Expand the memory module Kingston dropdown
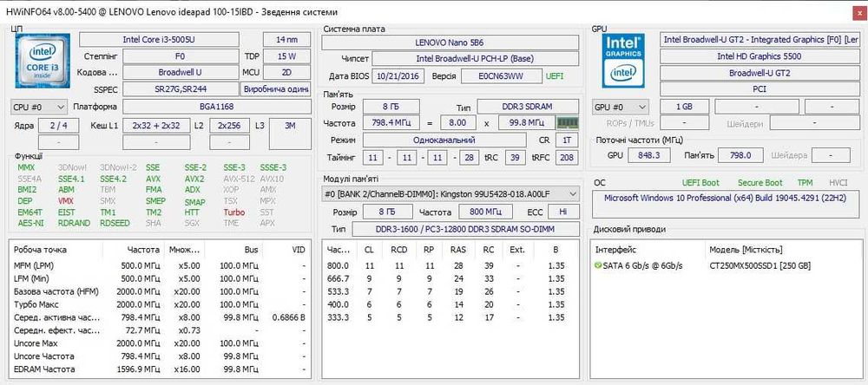Screen dimensions: 868x385 pos(450,193)
